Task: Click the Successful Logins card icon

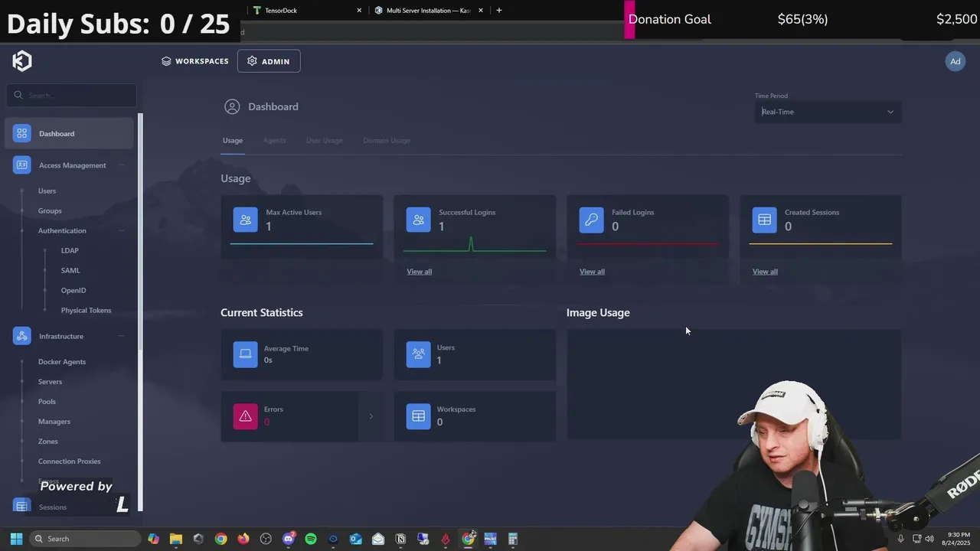Action: click(x=419, y=220)
